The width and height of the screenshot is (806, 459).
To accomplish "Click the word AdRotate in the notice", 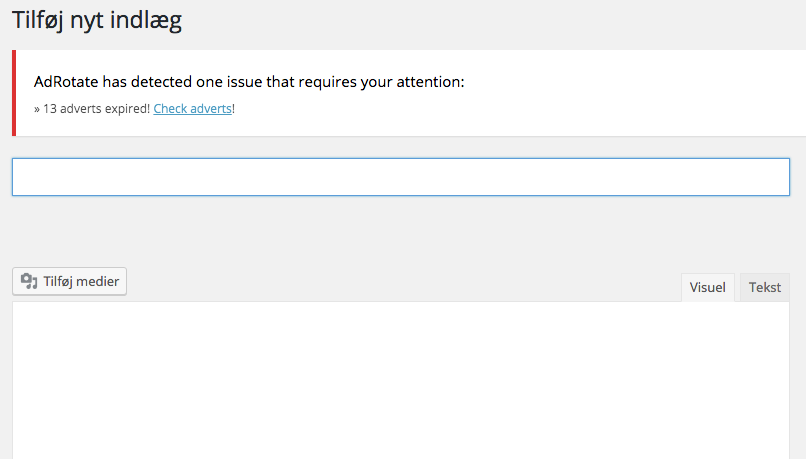I will (66, 82).
